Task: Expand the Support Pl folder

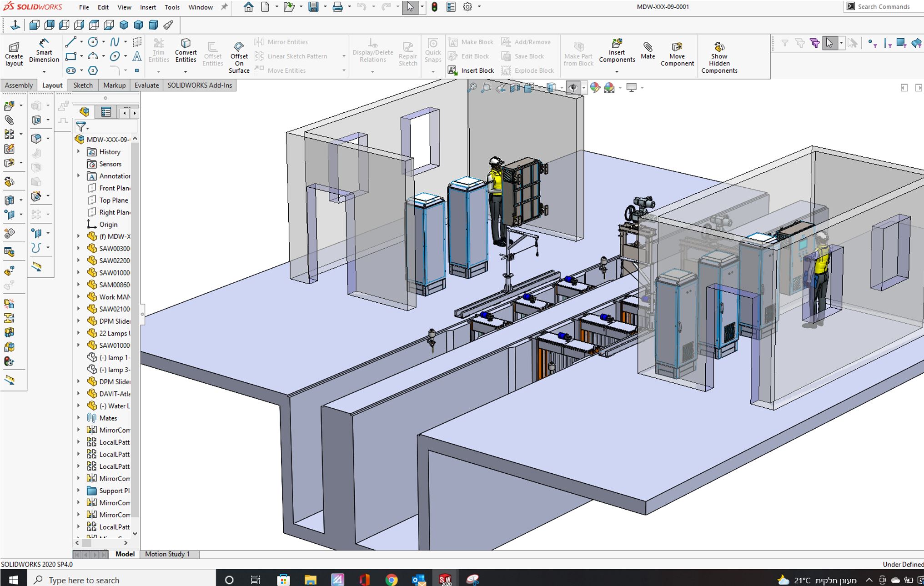Action: click(78, 490)
